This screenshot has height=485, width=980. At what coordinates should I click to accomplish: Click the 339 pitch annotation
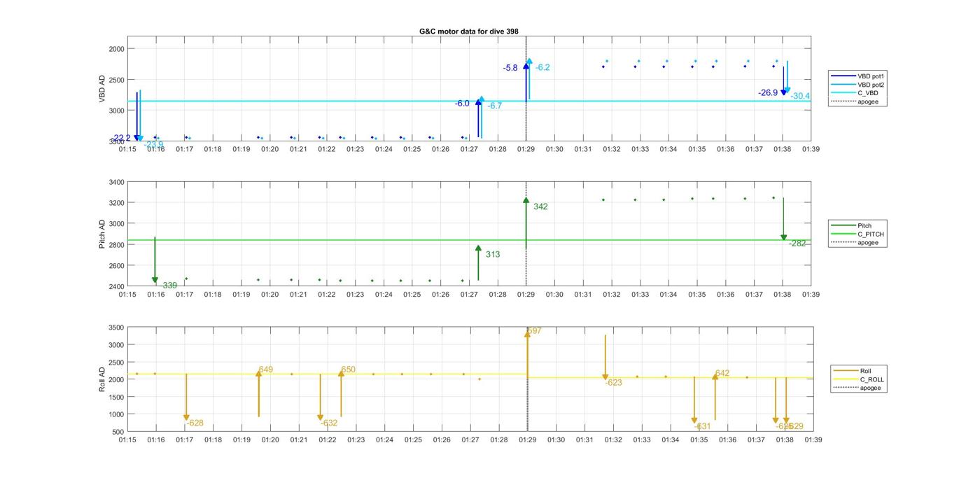(170, 286)
